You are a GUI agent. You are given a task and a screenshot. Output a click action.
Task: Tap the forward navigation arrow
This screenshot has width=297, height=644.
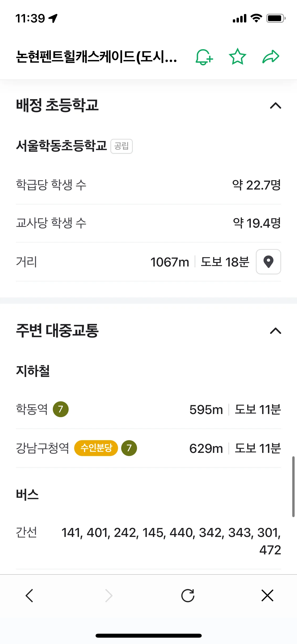pos(109,596)
